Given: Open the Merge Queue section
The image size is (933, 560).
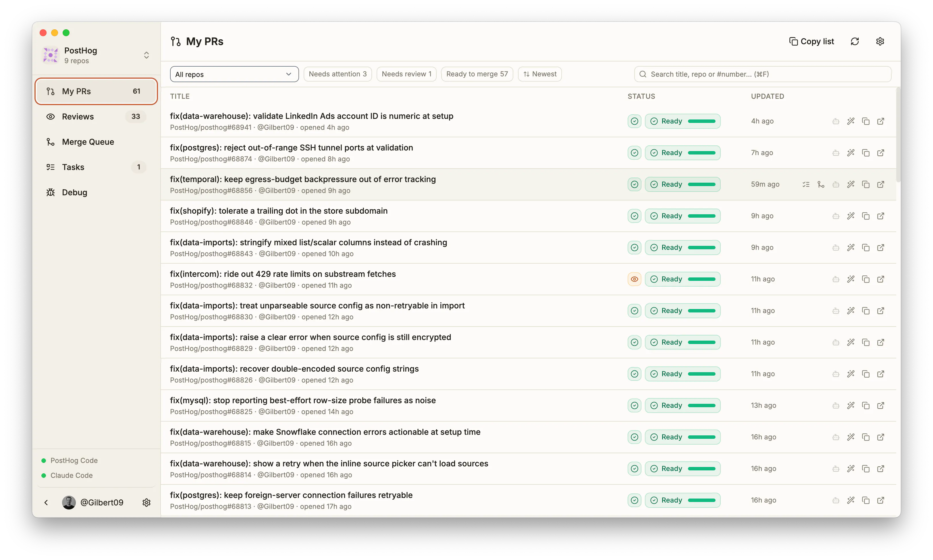Looking at the screenshot, I should pos(96,142).
